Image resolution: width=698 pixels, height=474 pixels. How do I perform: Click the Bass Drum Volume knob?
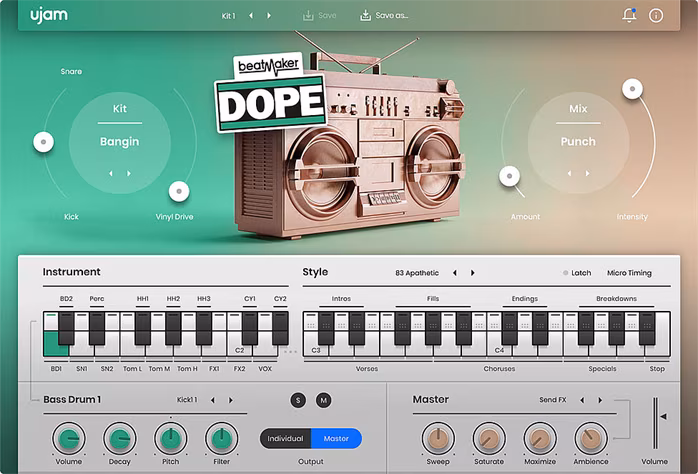69,438
